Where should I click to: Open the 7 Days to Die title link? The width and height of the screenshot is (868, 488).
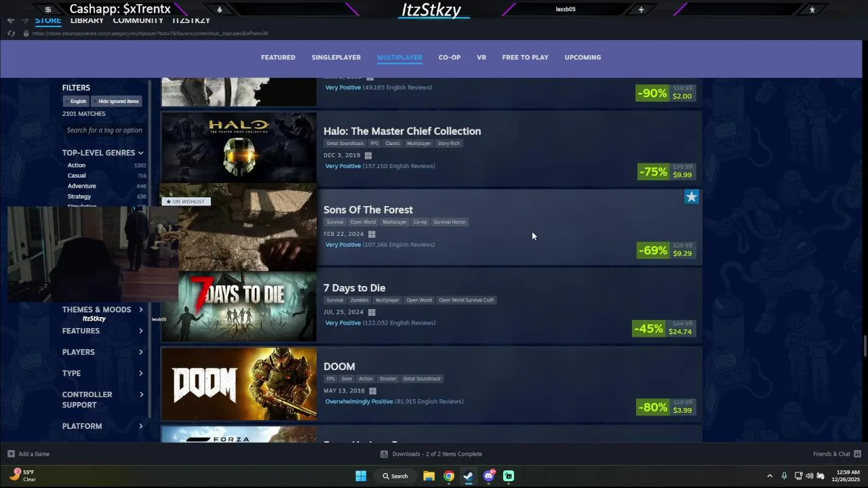tap(355, 288)
